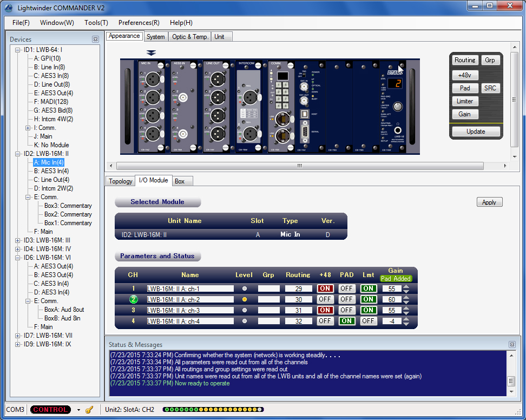Viewport: 526px width, 420px height.
Task: Switch to the Box tab
Action: coord(182,181)
